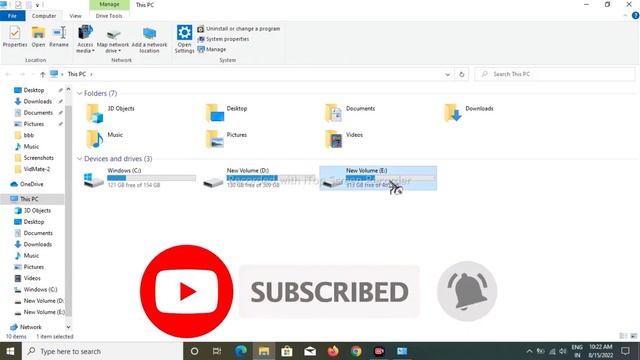Open Downloads in Quick access

pos(38,101)
